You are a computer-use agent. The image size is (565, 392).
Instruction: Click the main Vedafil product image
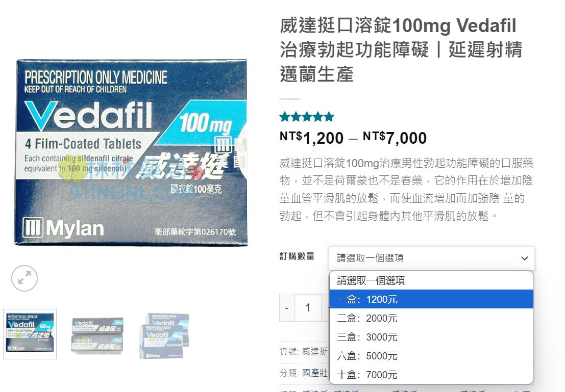(x=131, y=152)
